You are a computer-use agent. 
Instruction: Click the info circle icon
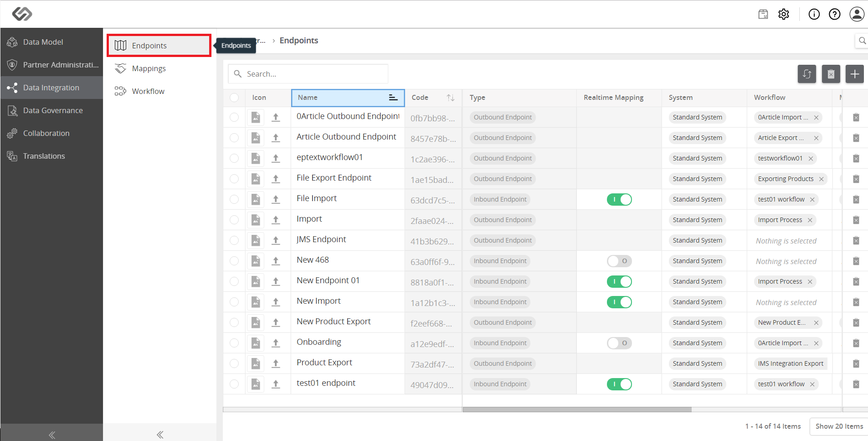pos(814,14)
